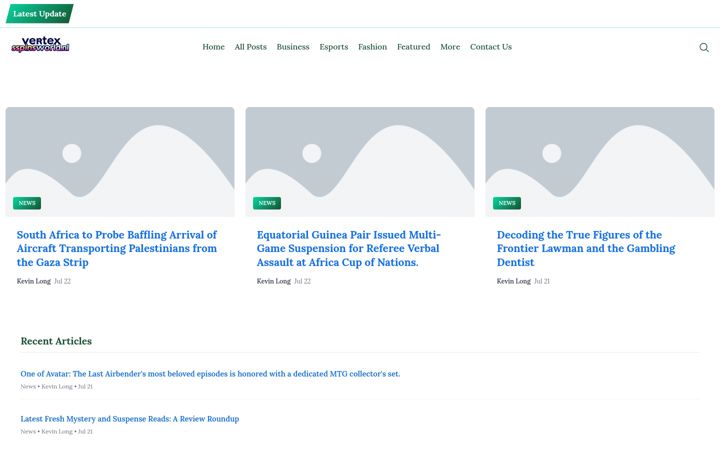Viewport: 720px width, 450px height.
Task: Click the Vertex sspinsworld.nl logo
Action: (40, 45)
